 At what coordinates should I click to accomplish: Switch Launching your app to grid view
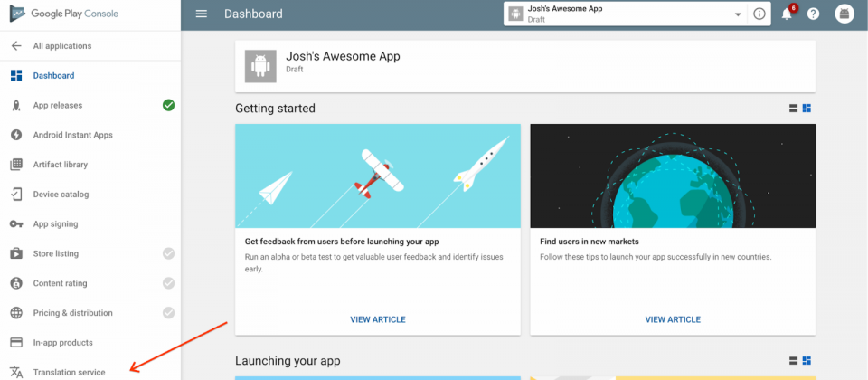[807, 361]
